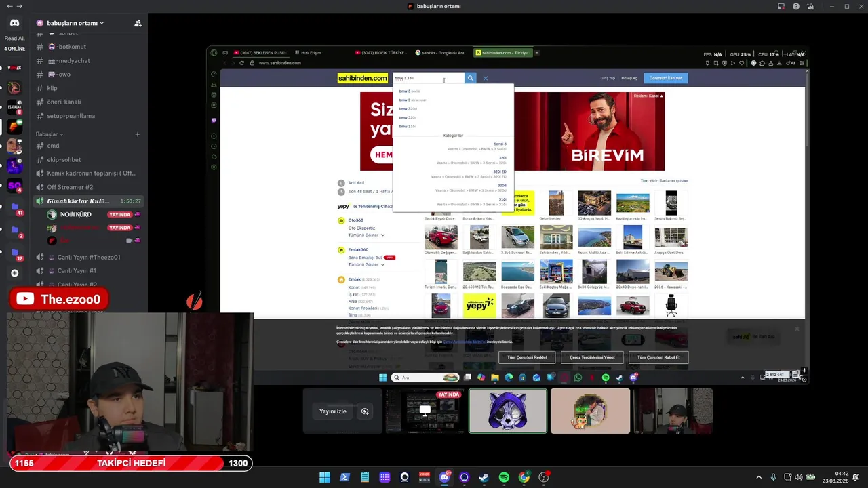Select the pixel cat avatar participant tile
868x488 pixels.
click(590, 411)
